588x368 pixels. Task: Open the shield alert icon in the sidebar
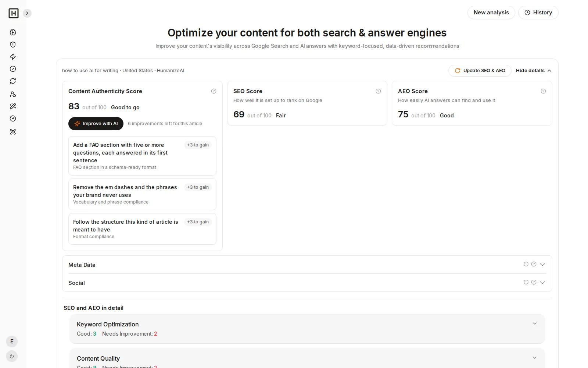tap(13, 45)
